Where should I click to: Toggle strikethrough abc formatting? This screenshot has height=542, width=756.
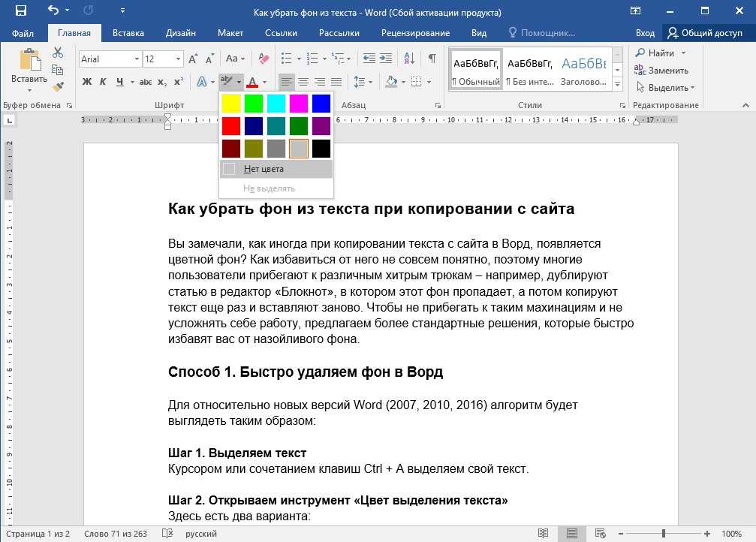(145, 83)
